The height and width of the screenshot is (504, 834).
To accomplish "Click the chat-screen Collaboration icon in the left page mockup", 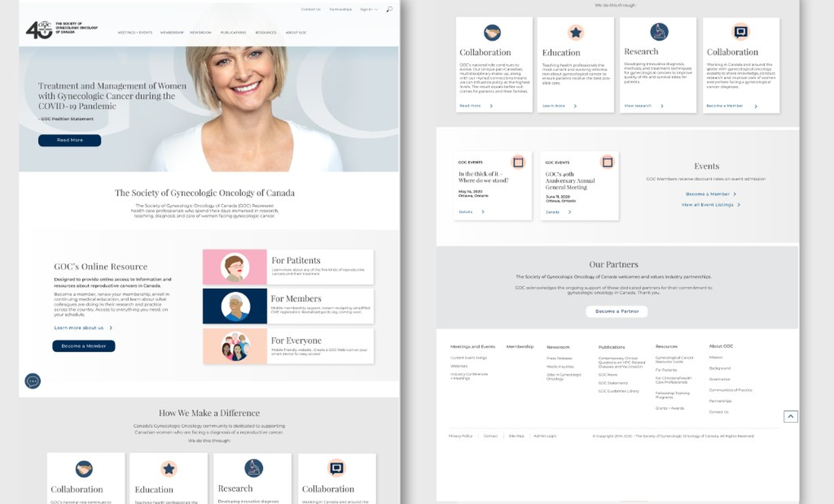I will (336, 468).
